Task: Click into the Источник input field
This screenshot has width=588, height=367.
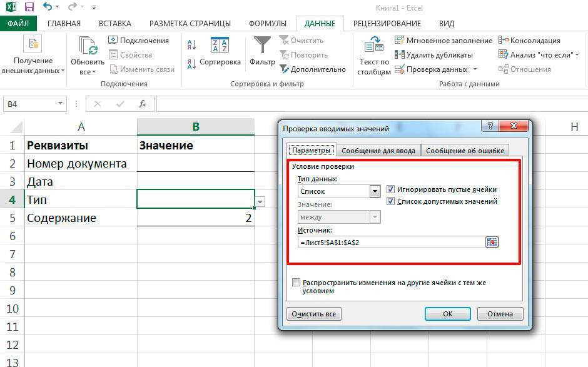Action: pyautogui.click(x=391, y=243)
